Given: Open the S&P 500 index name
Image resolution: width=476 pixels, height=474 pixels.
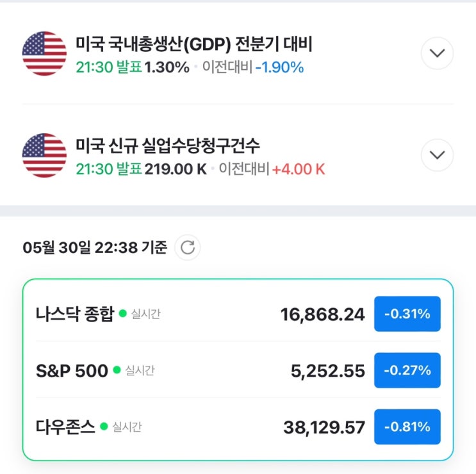Looking at the screenshot, I should (72, 370).
